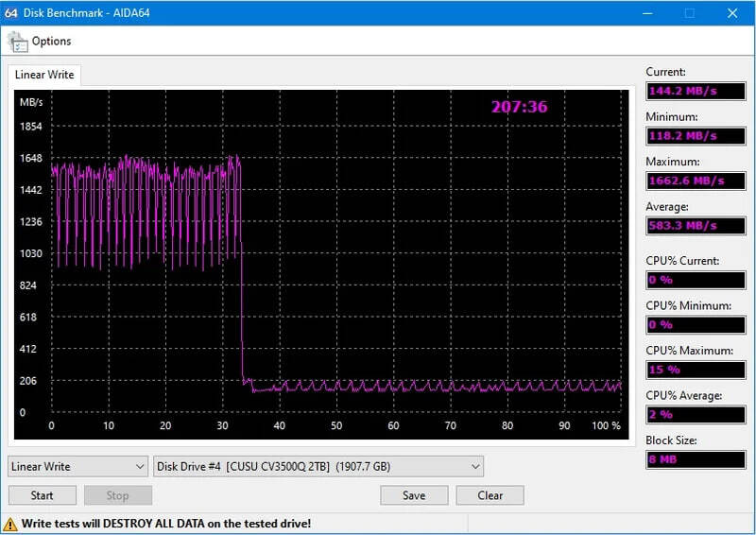
Task: Click the Average value 583.3 MB/s field
Action: point(695,226)
